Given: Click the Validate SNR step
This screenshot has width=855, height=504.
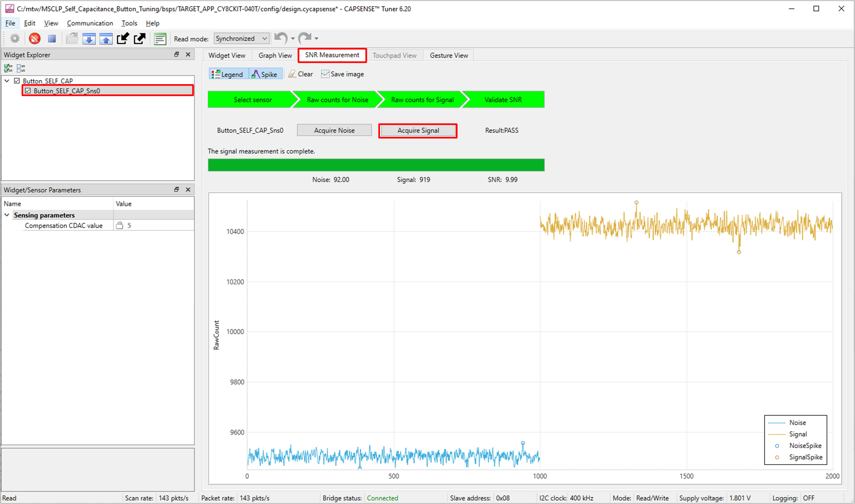Looking at the screenshot, I should pos(503,99).
